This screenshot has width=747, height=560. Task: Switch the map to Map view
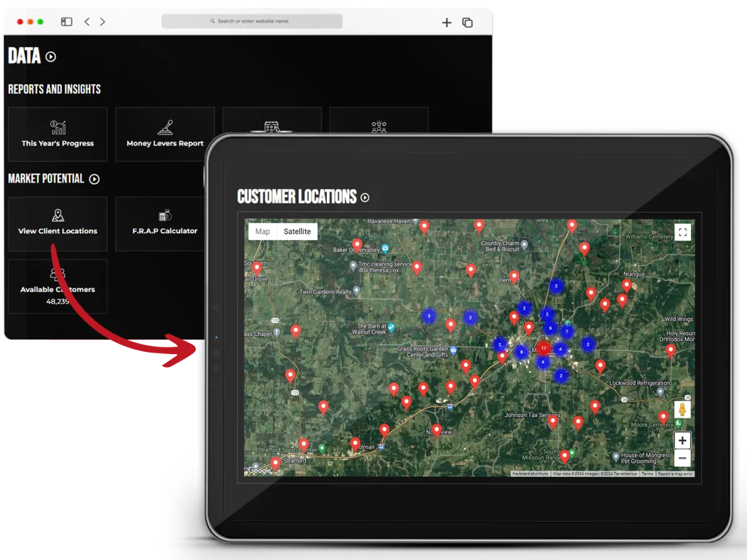point(263,231)
